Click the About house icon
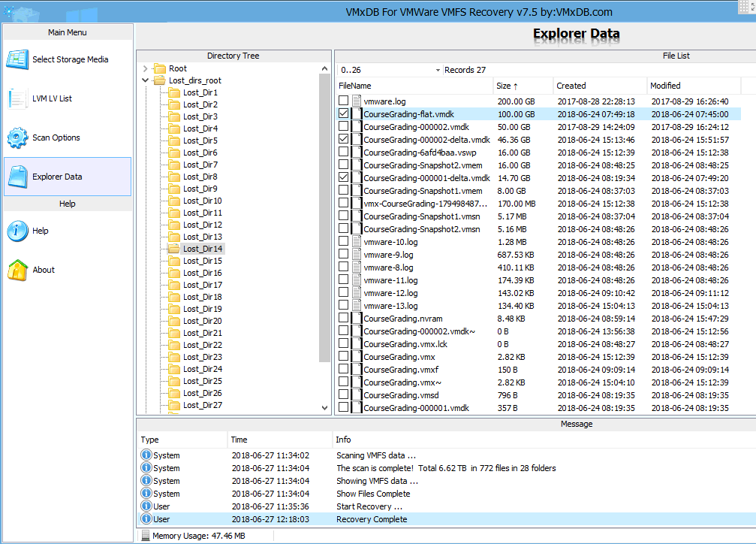The height and width of the screenshot is (544, 756). pos(17,270)
